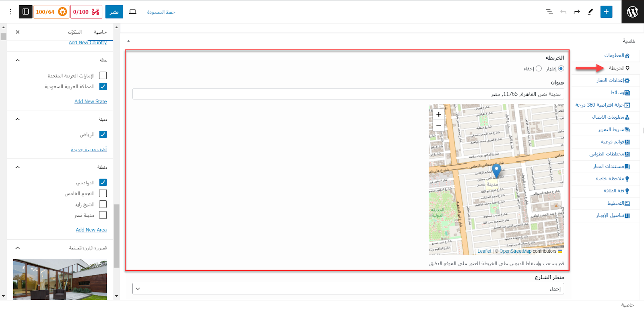Click the Add New State link
The image size is (644, 309).
(x=91, y=101)
